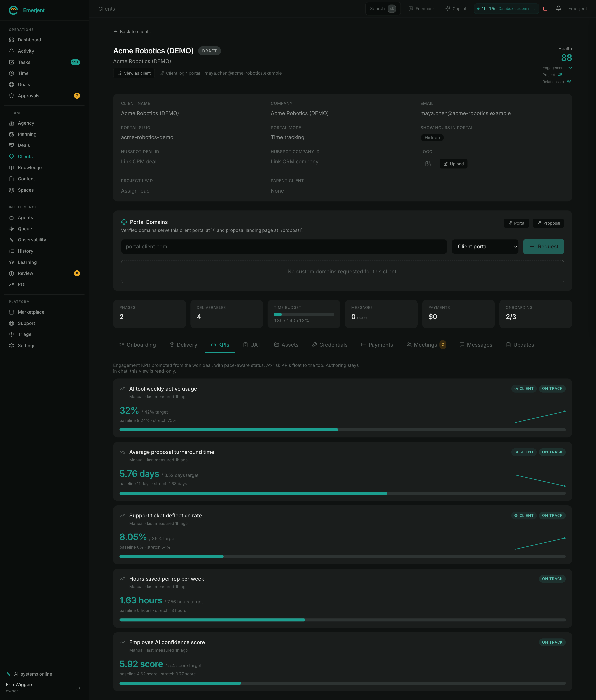
Task: Click CLIENT badge on Average proposal turnaround time
Action: coord(524,452)
